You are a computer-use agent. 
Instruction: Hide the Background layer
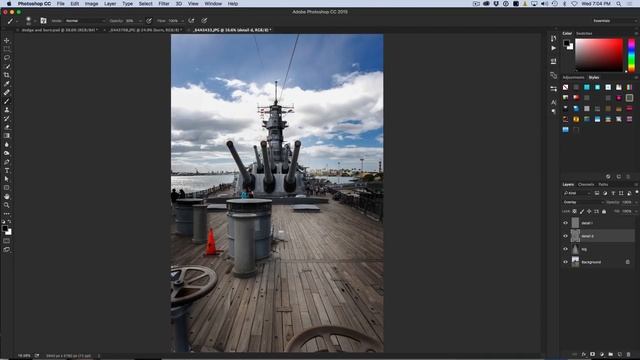565,262
